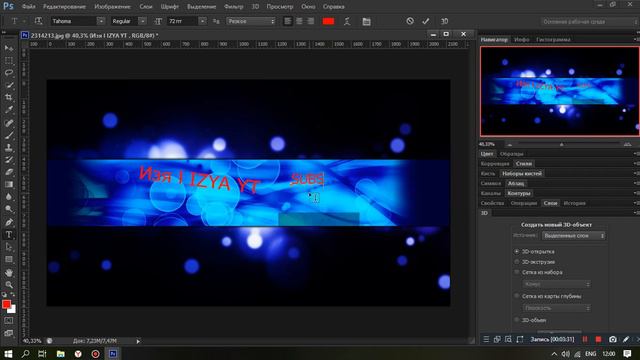Select the Dodge tool
Image resolution: width=640 pixels, height=360 pixels.
pyautogui.click(x=9, y=209)
